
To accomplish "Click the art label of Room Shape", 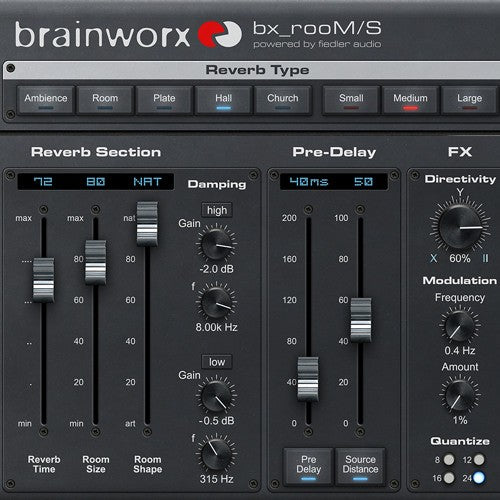I will click(x=130, y=424).
